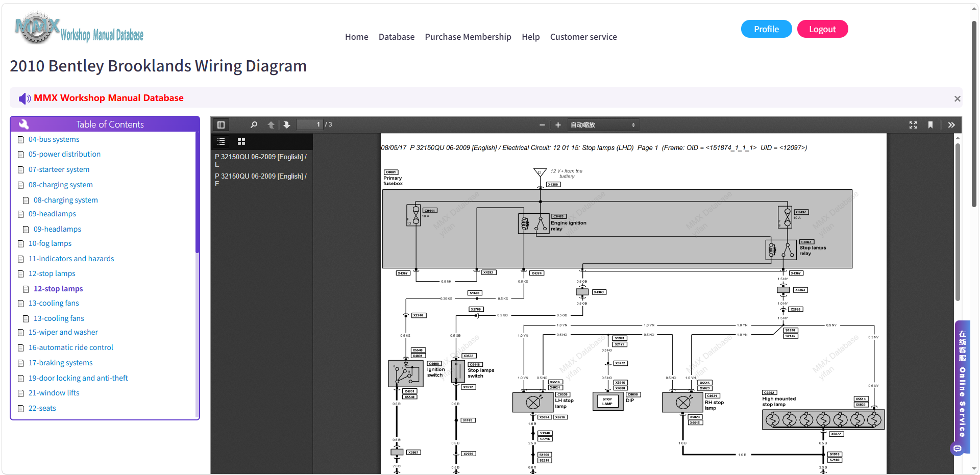The height and width of the screenshot is (475, 980).
Task: Go to Purchase Membership page
Action: click(x=468, y=37)
